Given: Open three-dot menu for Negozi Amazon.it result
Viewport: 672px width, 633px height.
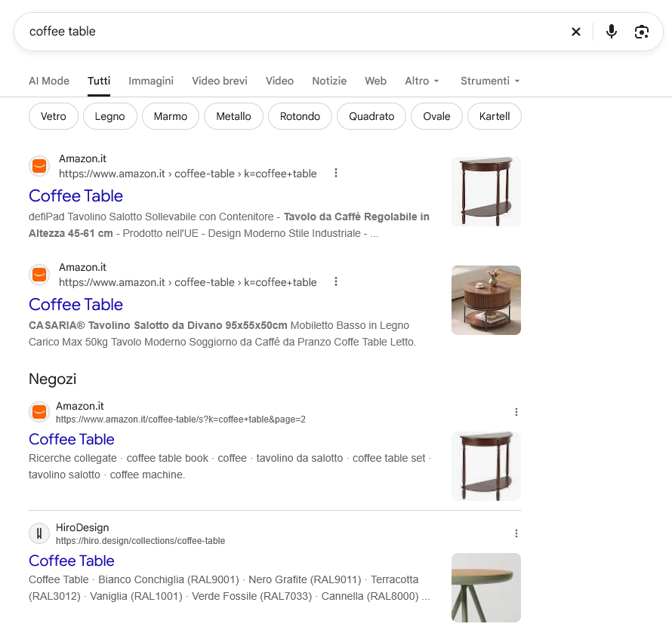Looking at the screenshot, I should tap(516, 412).
